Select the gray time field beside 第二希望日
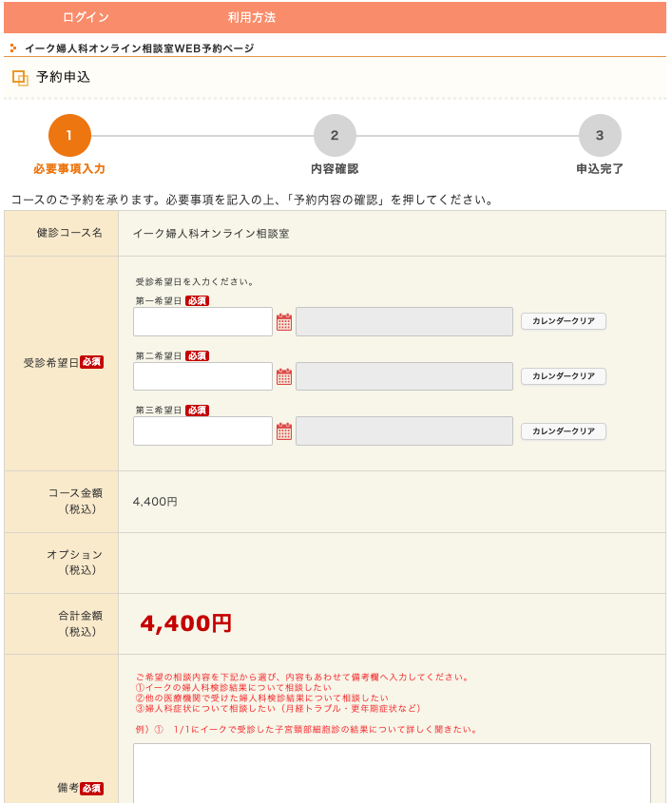 [404, 376]
